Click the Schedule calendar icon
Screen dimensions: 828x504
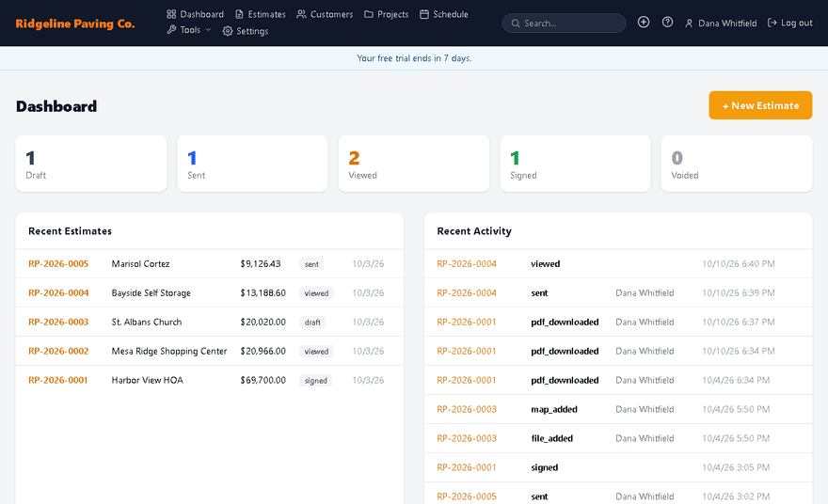[424, 14]
